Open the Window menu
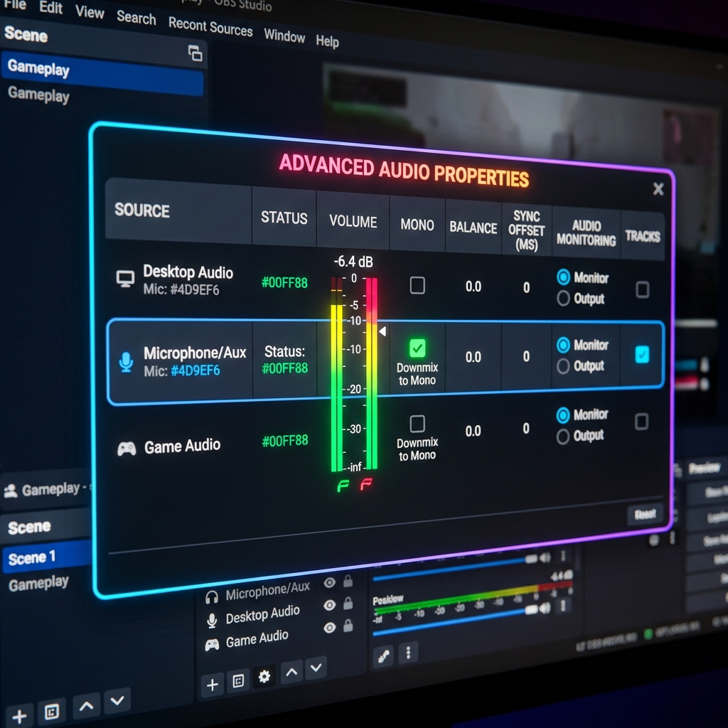 click(284, 36)
